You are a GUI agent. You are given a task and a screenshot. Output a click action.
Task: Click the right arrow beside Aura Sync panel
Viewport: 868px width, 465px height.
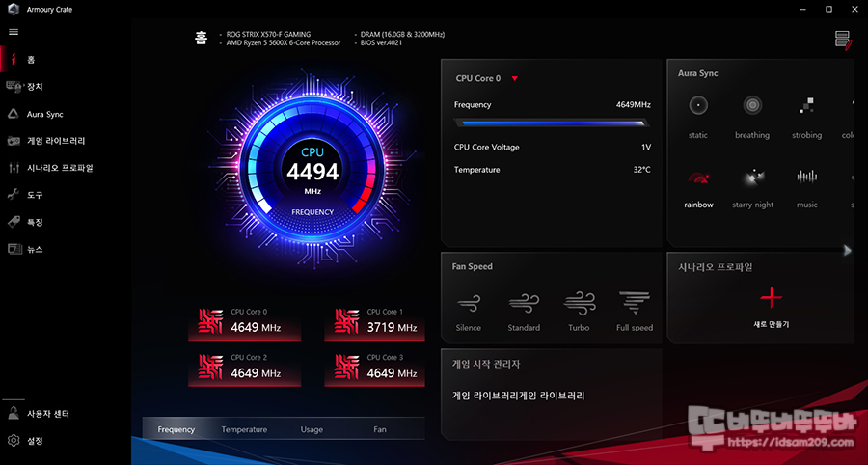pos(847,251)
